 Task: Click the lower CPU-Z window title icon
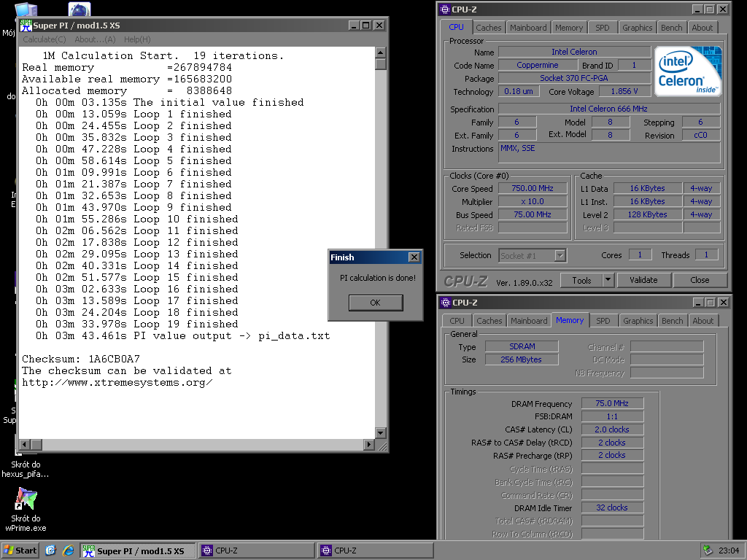[x=446, y=303]
